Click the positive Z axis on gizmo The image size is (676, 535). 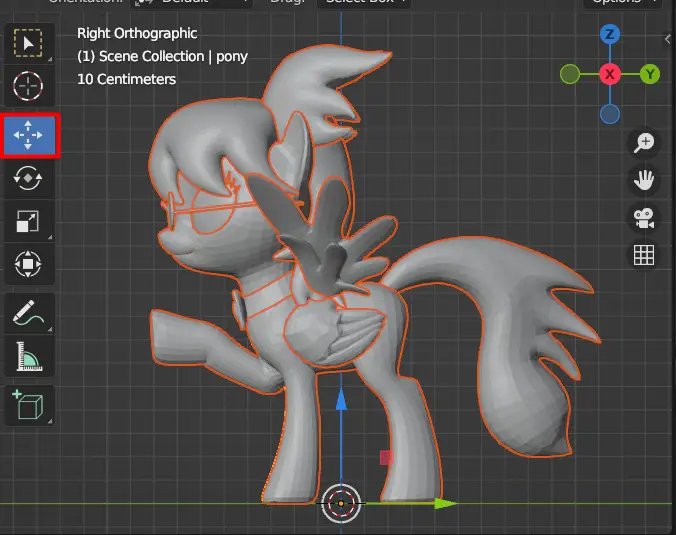pyautogui.click(x=610, y=34)
